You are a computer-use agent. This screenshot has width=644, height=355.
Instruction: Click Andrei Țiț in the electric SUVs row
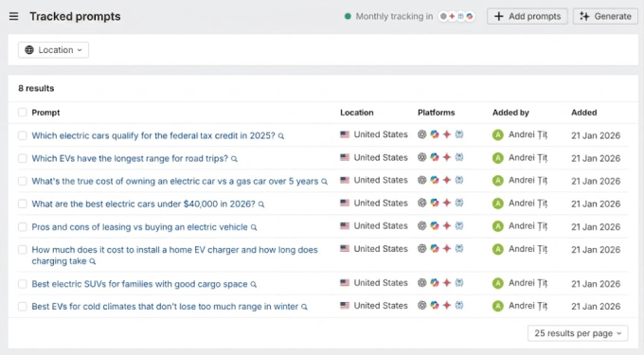click(x=528, y=283)
